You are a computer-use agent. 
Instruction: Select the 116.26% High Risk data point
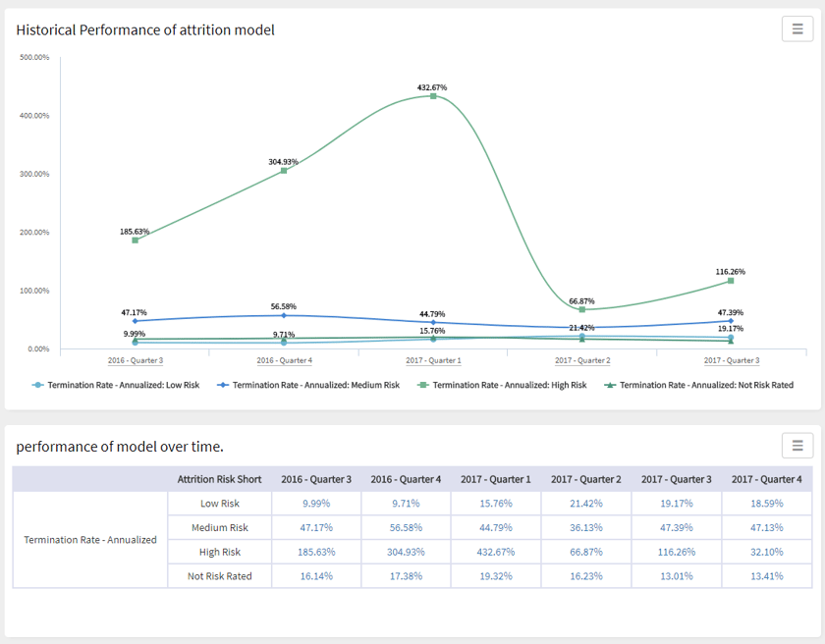[731, 281]
